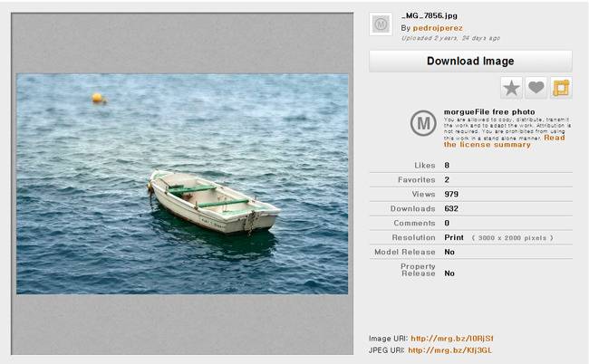Click the morgueFile circled M logo
This screenshot has height=364, width=589.
point(422,123)
